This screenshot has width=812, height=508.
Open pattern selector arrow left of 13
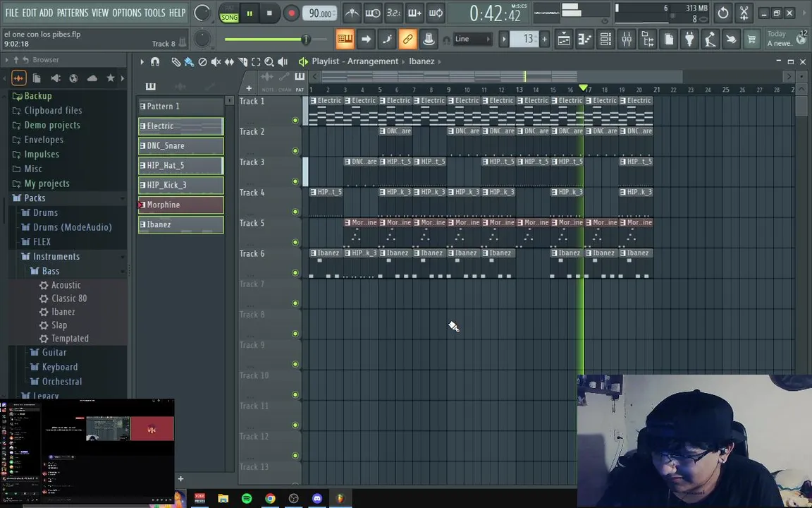pyautogui.click(x=503, y=39)
